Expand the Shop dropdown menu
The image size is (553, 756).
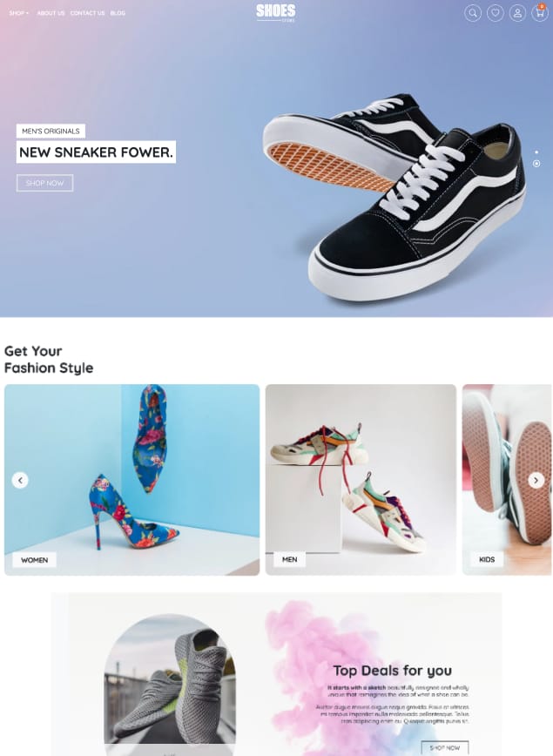coord(19,13)
